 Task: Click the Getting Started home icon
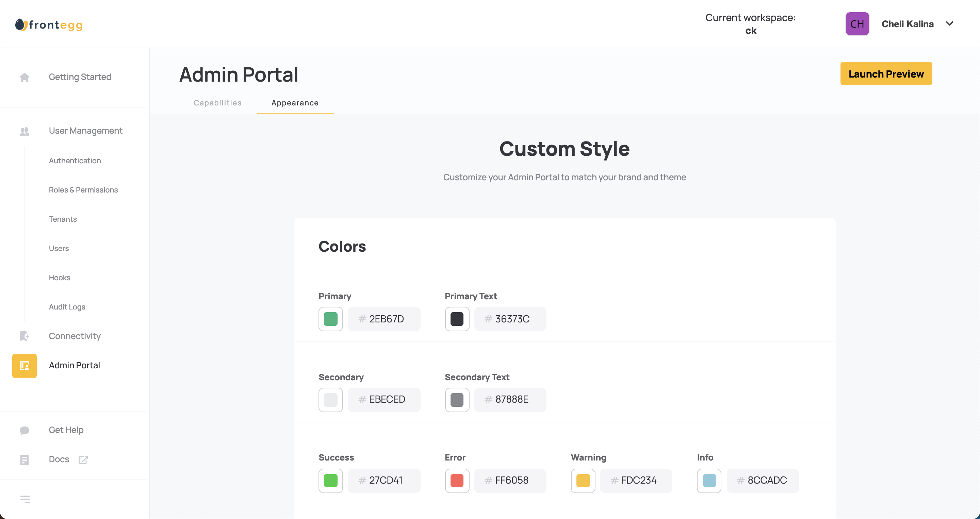(x=24, y=78)
